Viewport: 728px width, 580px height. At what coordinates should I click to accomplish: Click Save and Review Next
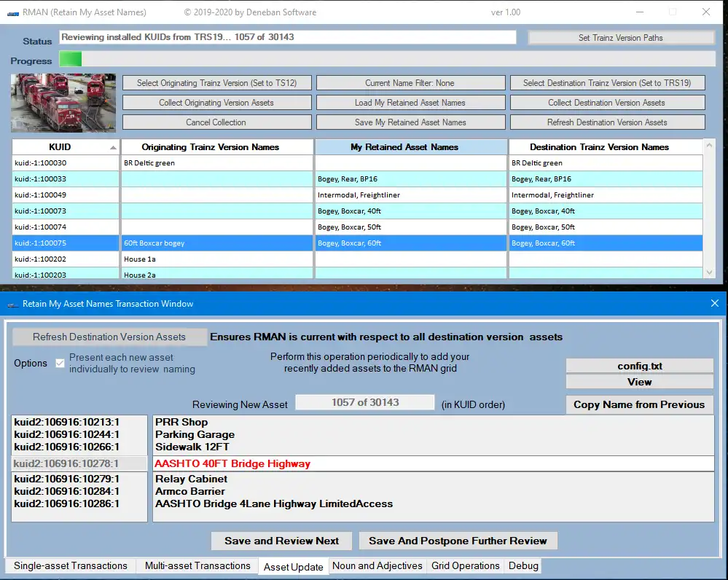coord(281,541)
